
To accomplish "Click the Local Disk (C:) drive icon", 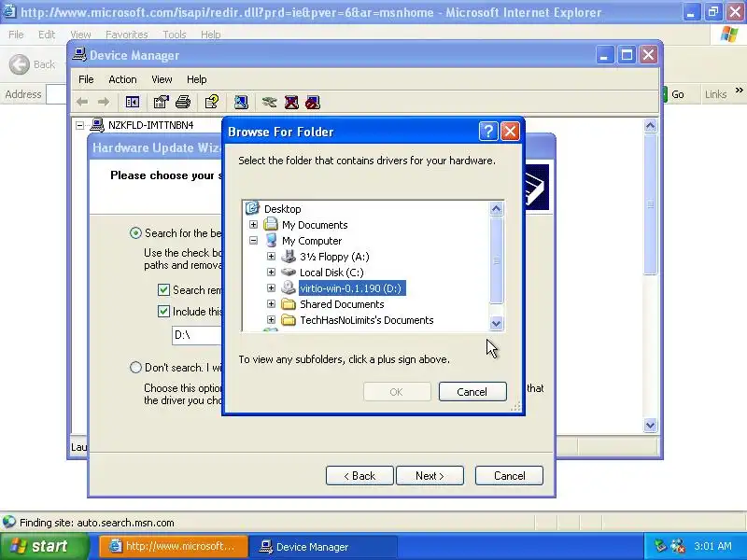I will (289, 272).
